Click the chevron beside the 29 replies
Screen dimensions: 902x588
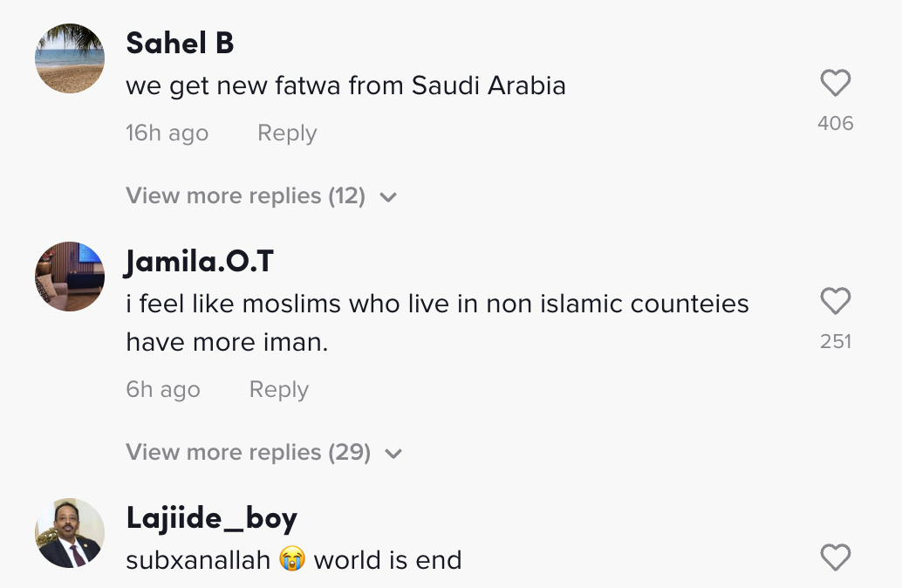click(394, 454)
